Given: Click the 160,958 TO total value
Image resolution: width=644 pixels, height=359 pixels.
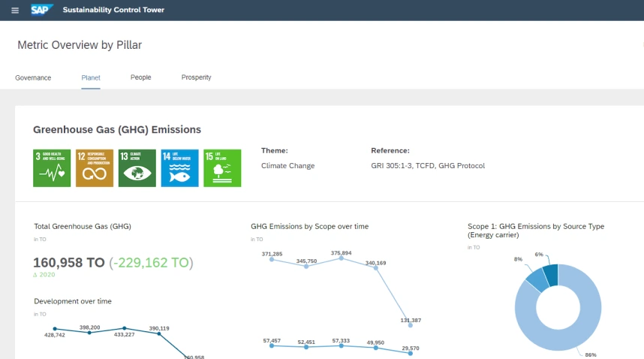Looking at the screenshot, I should coord(69,262).
